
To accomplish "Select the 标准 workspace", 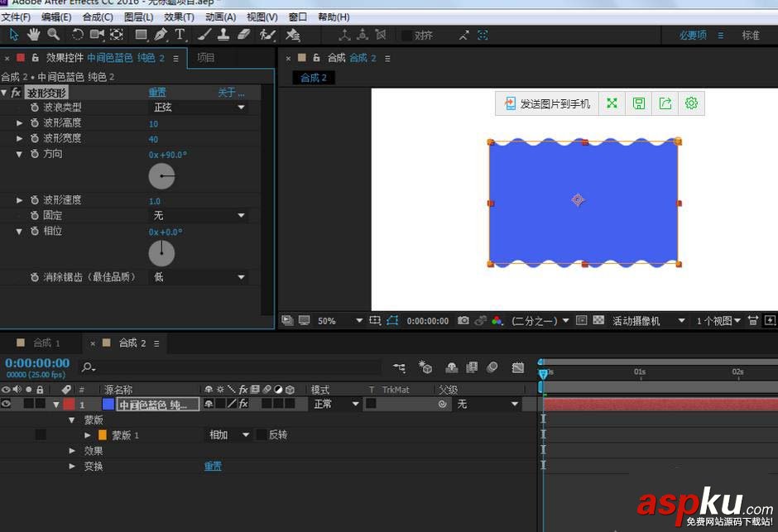I will point(751,36).
